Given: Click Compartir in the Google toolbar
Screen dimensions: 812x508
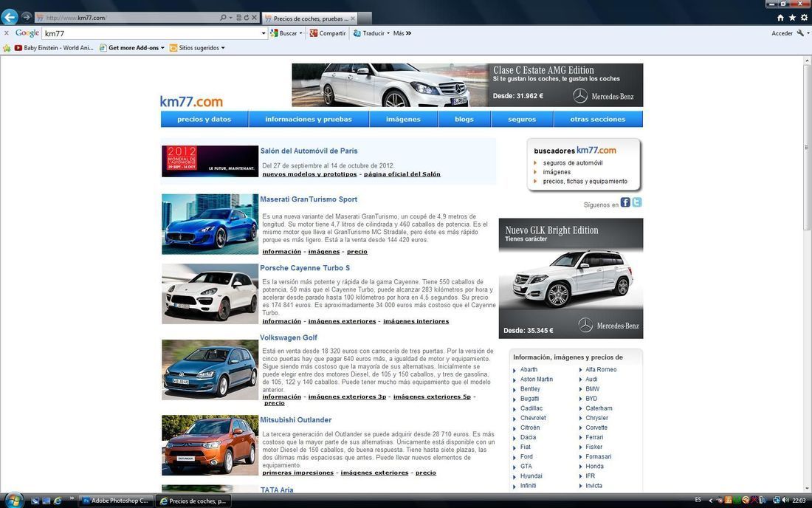Looking at the screenshot, I should (328, 33).
